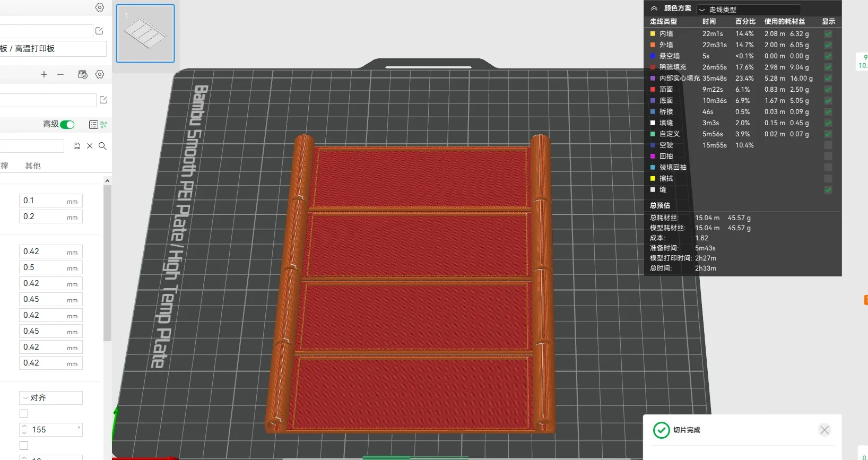Click the 悬空墙 blue color swatch
868x460 pixels.
(653, 56)
